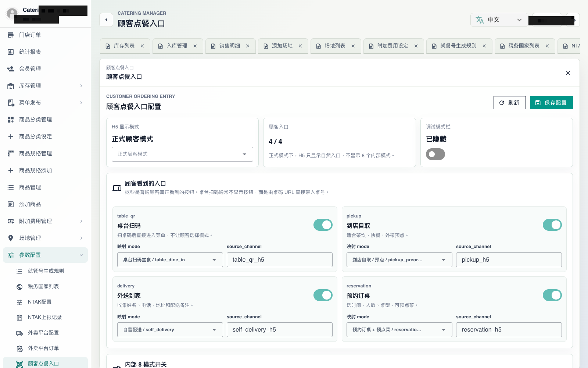This screenshot has height=368, width=588.
Task: Edit the table_qr_h5 source_channel field
Action: (280, 260)
